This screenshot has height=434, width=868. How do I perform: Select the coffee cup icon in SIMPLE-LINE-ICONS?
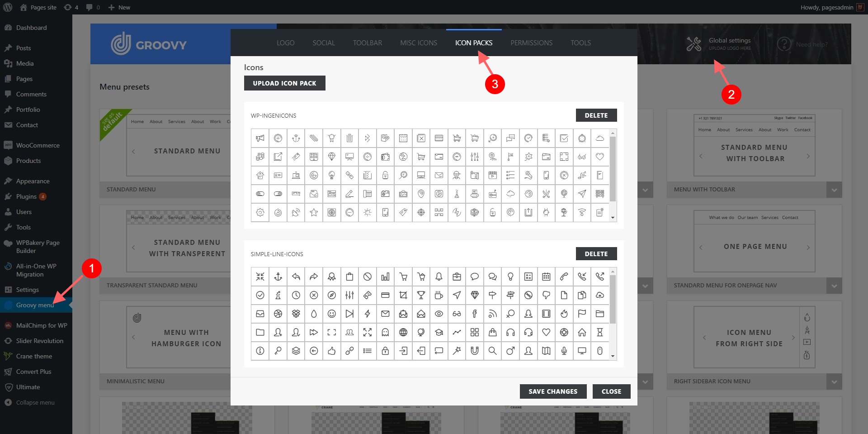point(439,295)
